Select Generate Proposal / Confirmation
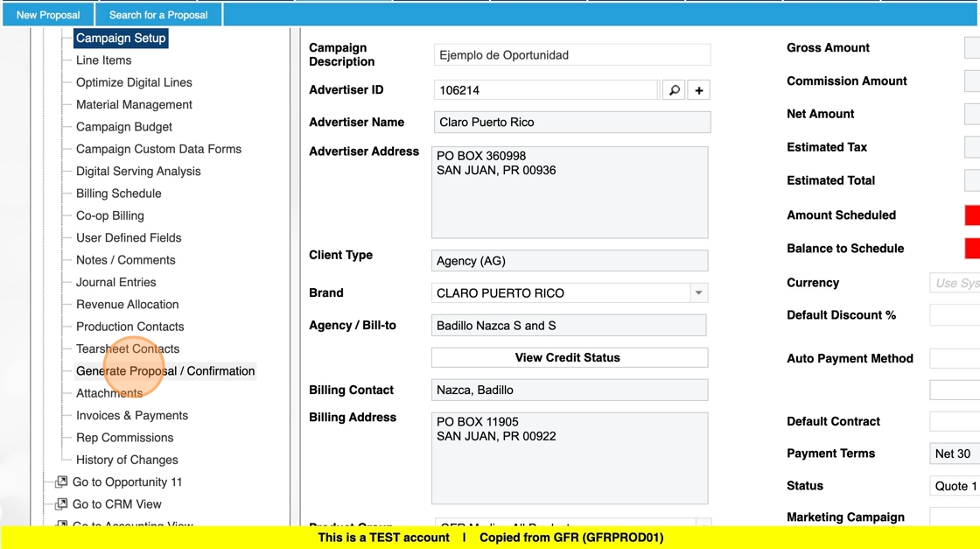The image size is (980, 549). coord(165,370)
